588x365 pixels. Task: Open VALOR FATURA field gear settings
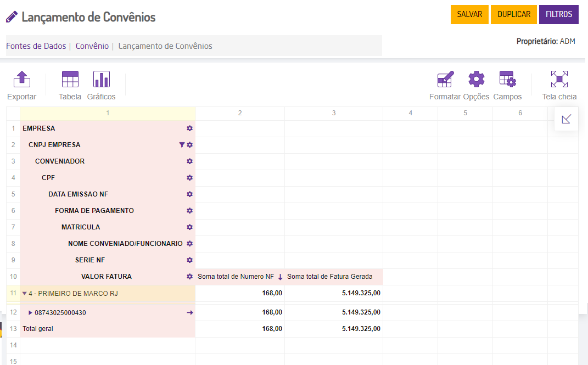189,277
